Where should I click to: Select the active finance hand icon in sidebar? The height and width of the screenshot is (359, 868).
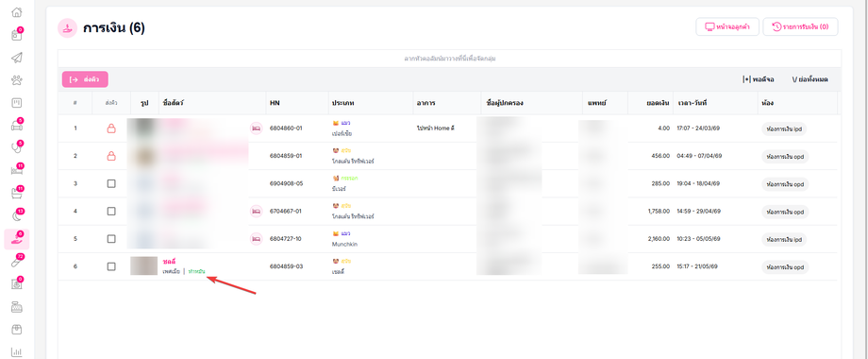coord(17,239)
